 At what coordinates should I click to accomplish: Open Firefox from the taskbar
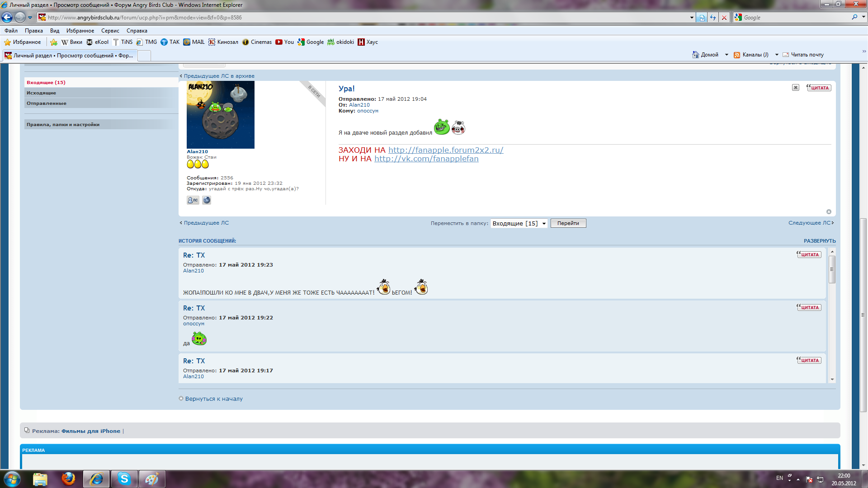(x=68, y=479)
